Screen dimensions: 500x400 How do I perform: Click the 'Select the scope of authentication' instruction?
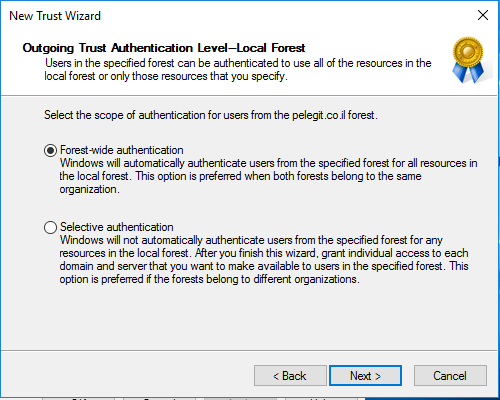tap(211, 115)
